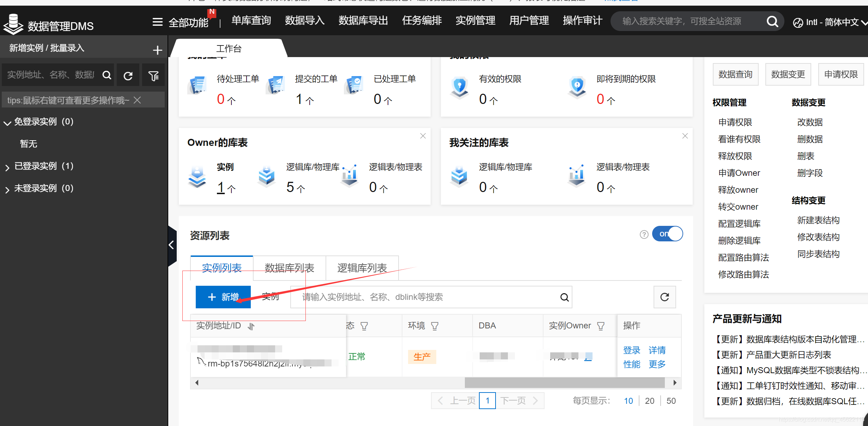Click the top search bar magnifier icon

tap(772, 21)
